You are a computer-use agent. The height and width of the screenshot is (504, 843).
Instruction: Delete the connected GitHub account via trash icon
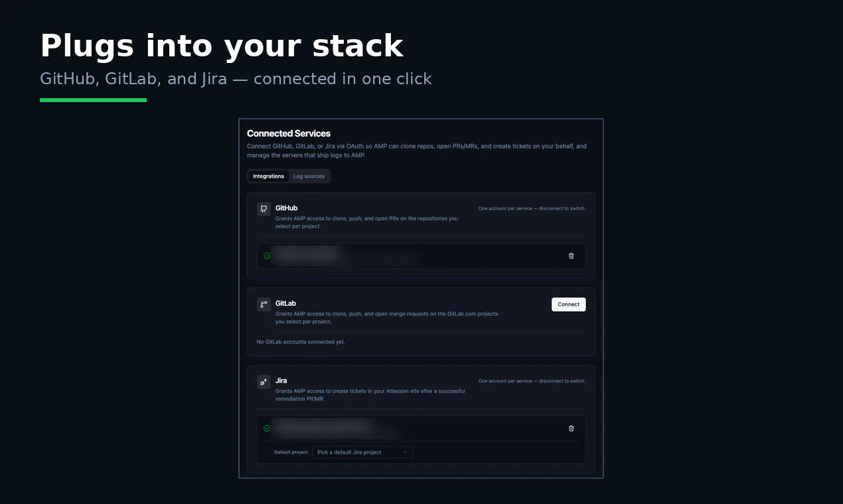[x=571, y=256]
